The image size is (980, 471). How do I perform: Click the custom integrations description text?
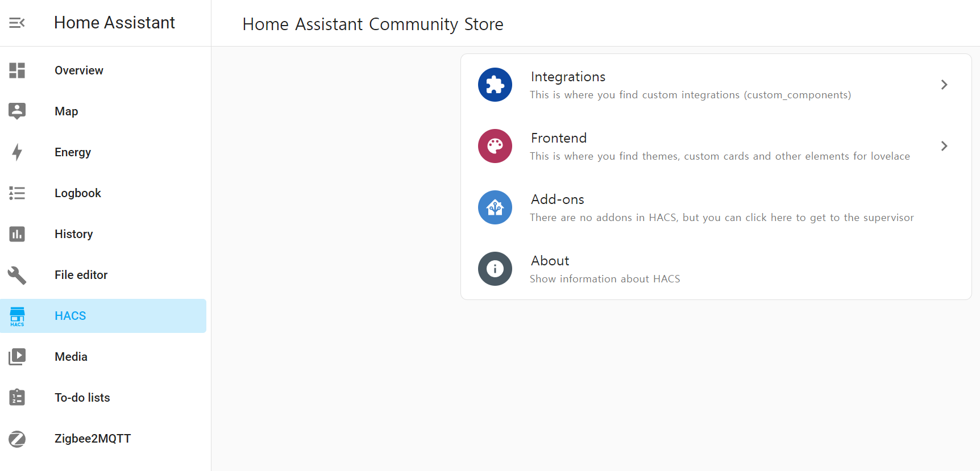tap(690, 95)
